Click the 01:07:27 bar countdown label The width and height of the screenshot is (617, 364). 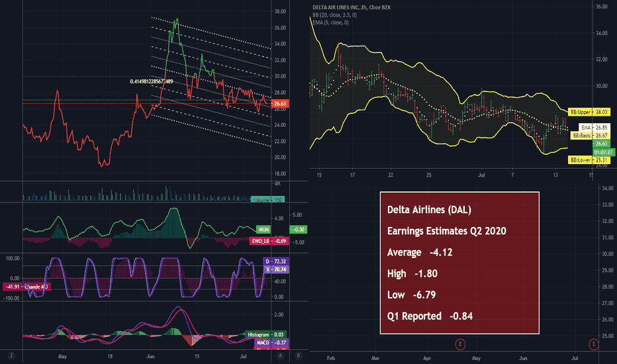coord(604,152)
